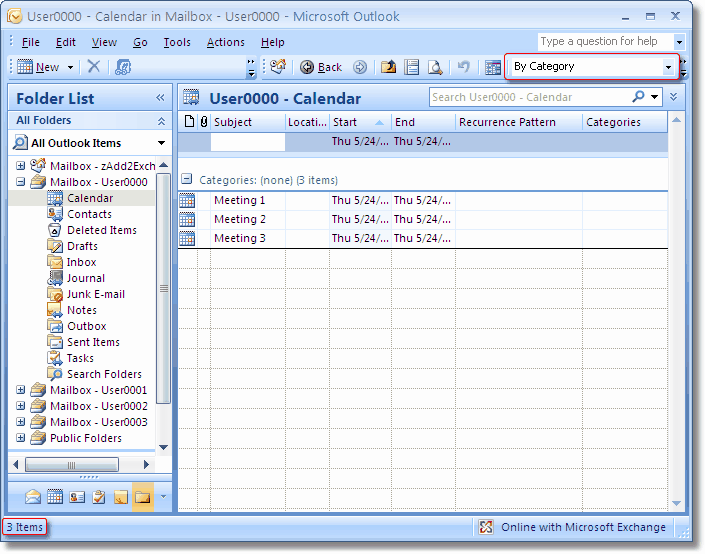This screenshot has height=554, width=705.
Task: Select the Contacts folder
Action: coord(89,214)
